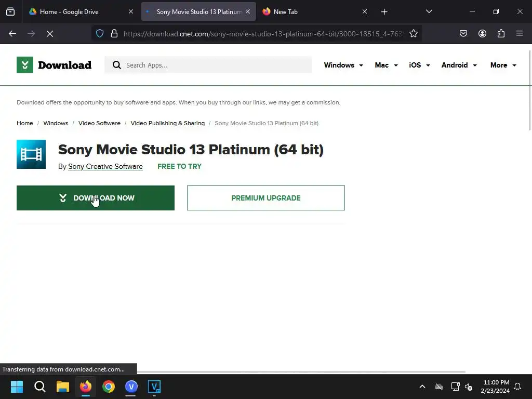Open the Firefox application menu
Viewport: 532px width, 399px height.
520,33
